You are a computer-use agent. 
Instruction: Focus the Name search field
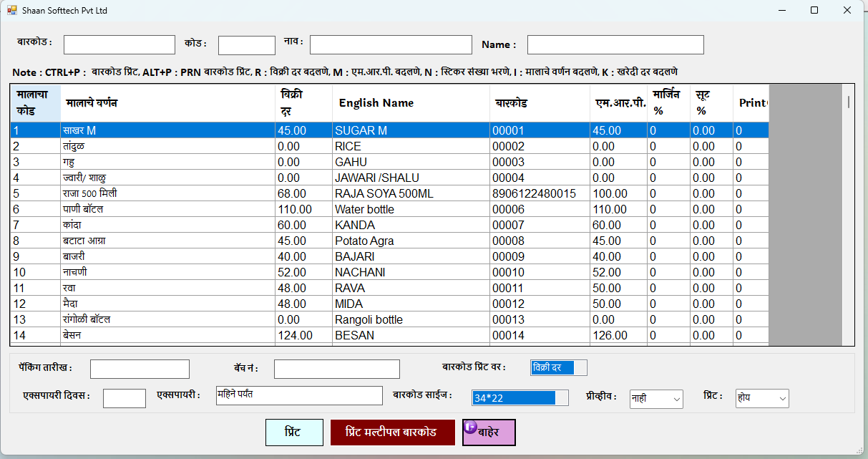pos(615,45)
